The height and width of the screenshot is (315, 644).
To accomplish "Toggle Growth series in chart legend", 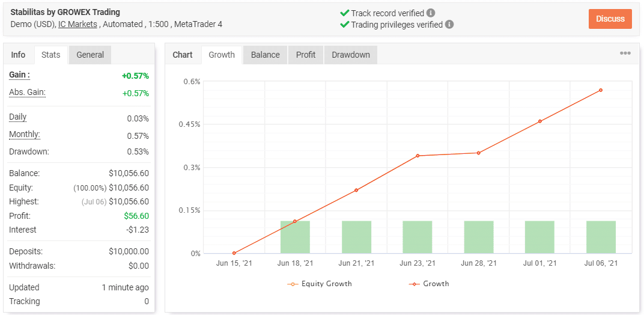I will point(428,284).
